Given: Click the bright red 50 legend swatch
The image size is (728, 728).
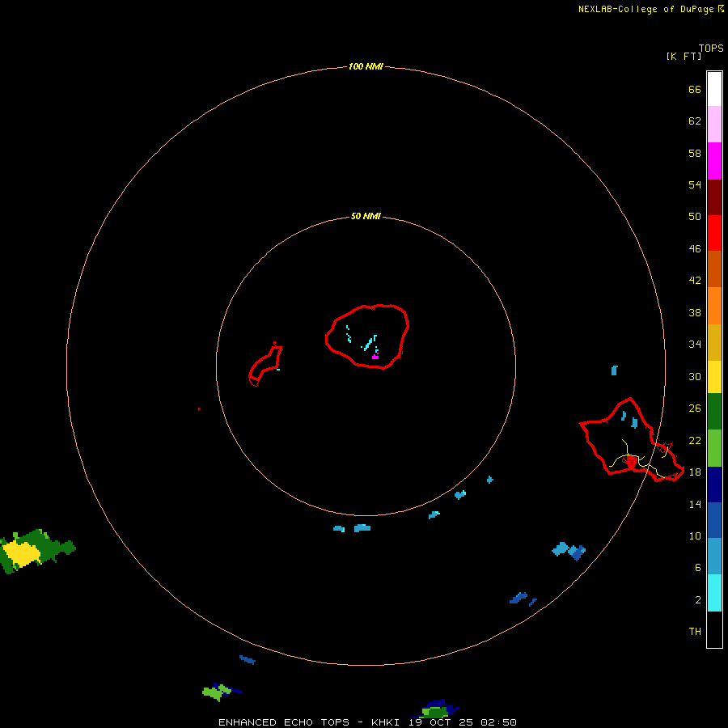Looking at the screenshot, I should coord(714,233).
